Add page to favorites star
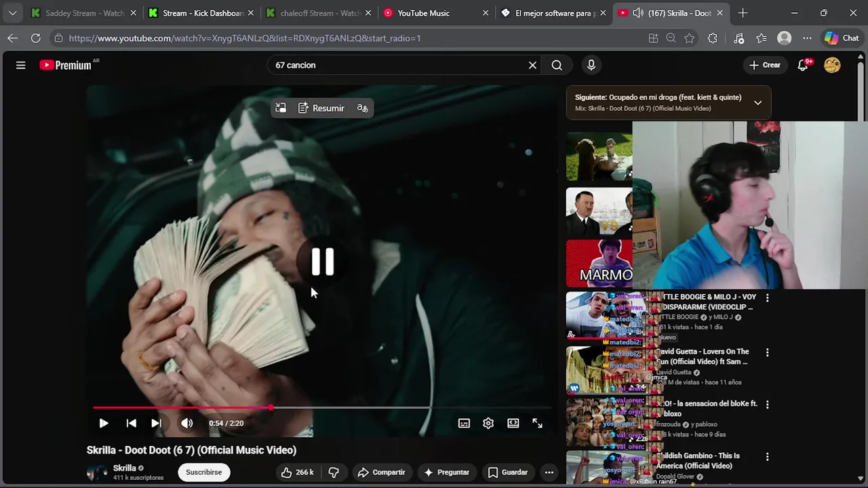868x488 pixels. [x=690, y=38]
